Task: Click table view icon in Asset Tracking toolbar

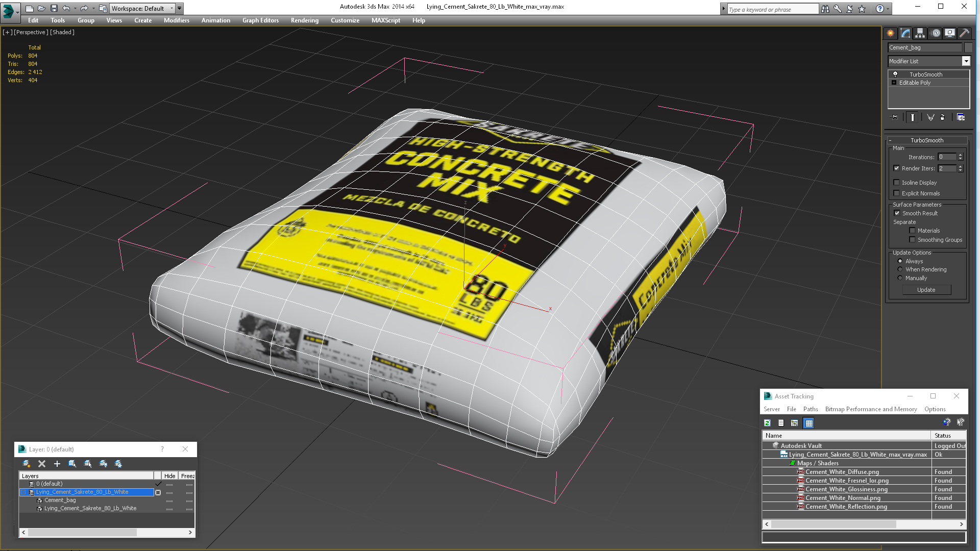Action: [808, 423]
